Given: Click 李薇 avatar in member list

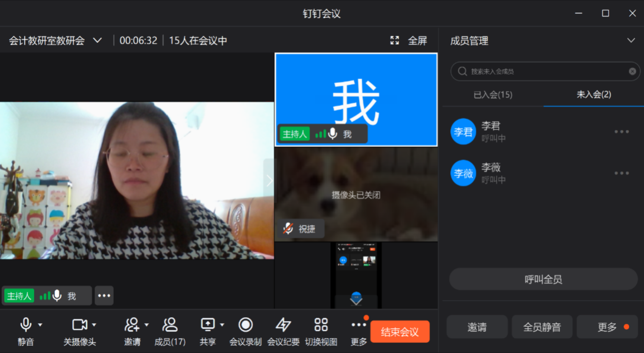Looking at the screenshot, I should [x=463, y=173].
